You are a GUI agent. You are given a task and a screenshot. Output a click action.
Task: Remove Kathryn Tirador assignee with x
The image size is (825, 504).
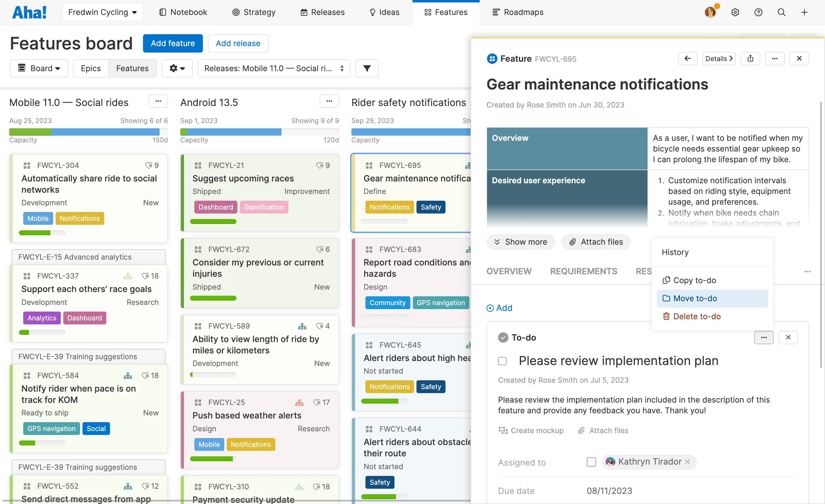point(688,462)
